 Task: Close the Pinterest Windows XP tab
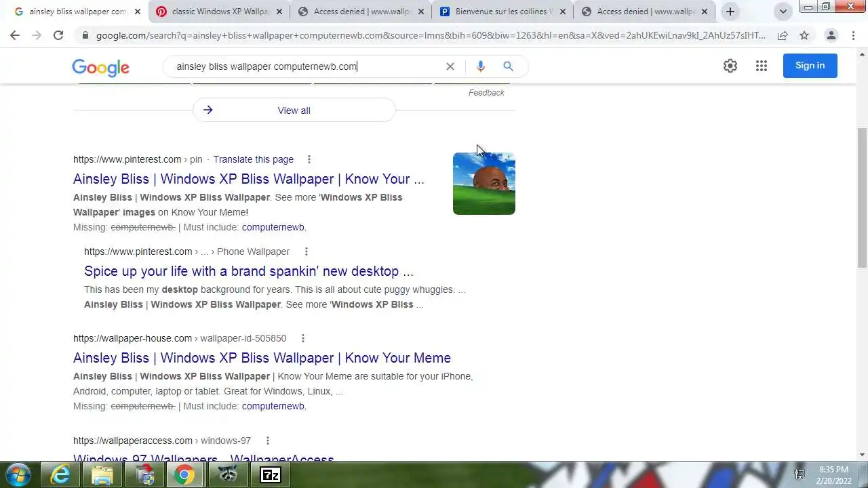(x=279, y=12)
